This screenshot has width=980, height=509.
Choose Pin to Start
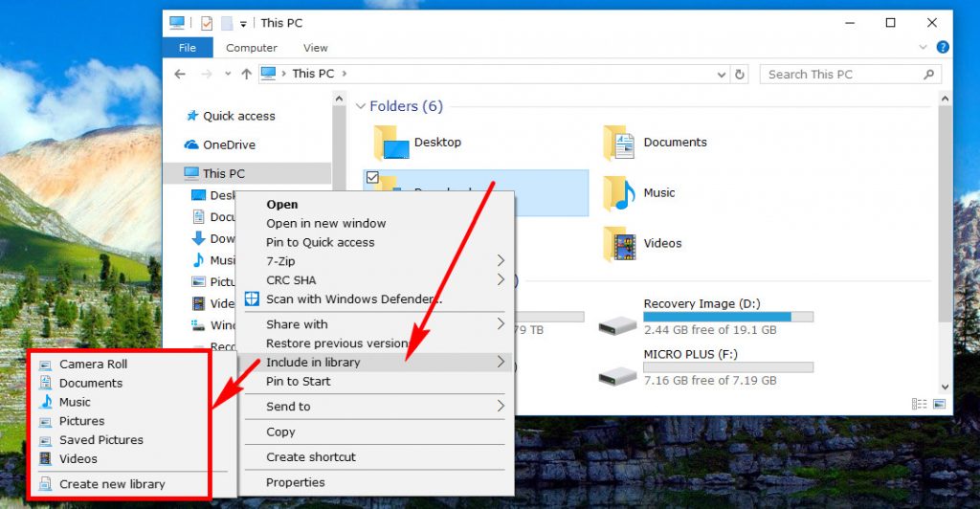pos(299,381)
